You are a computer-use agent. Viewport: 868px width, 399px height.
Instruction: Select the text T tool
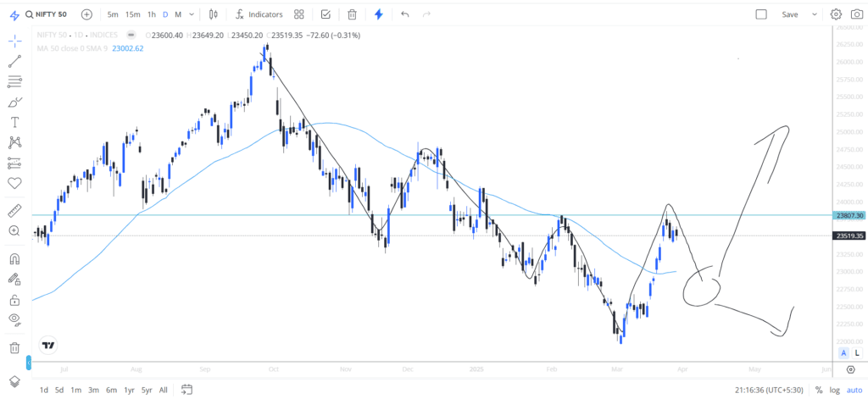[x=15, y=122]
